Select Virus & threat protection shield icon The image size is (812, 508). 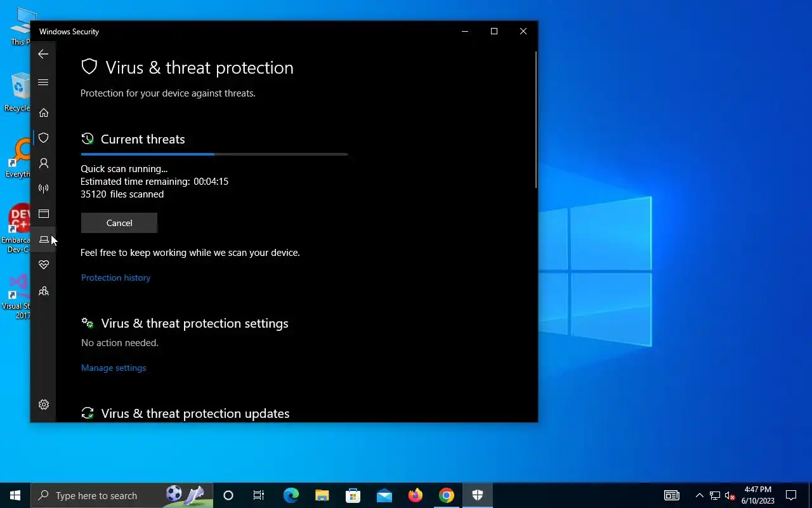coord(43,138)
